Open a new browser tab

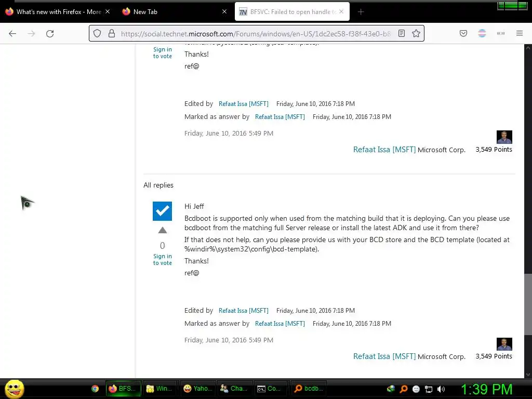click(x=361, y=12)
